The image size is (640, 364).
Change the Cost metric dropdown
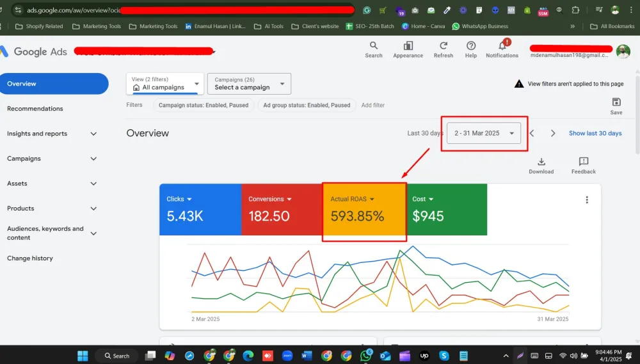pyautogui.click(x=423, y=199)
